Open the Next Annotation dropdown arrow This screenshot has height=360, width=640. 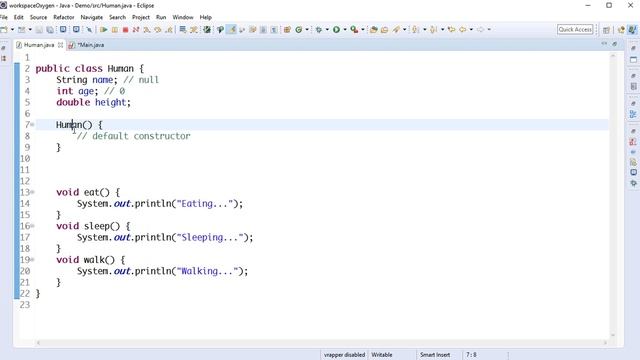tap(424, 29)
